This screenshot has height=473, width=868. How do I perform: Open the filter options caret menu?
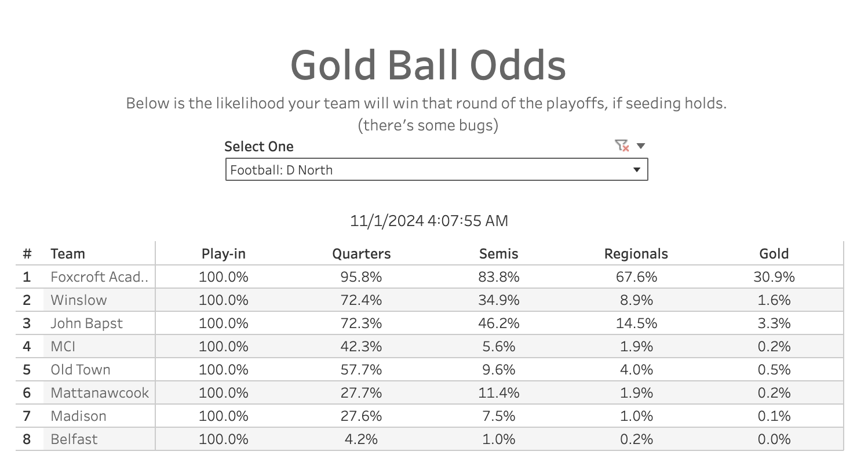pyautogui.click(x=641, y=146)
